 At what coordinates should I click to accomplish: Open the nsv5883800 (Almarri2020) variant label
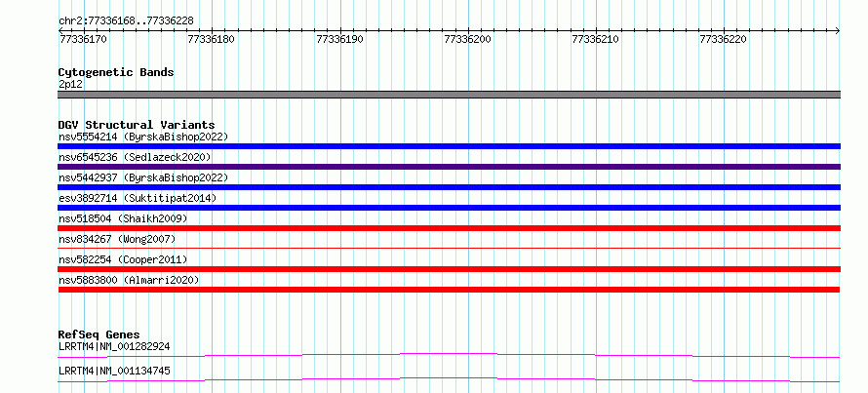click(129, 280)
